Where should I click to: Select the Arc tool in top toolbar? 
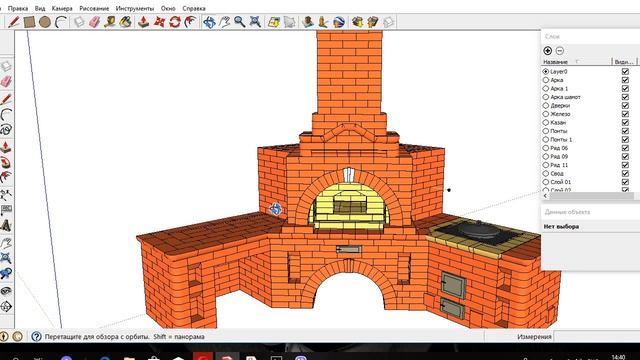click(x=61, y=22)
